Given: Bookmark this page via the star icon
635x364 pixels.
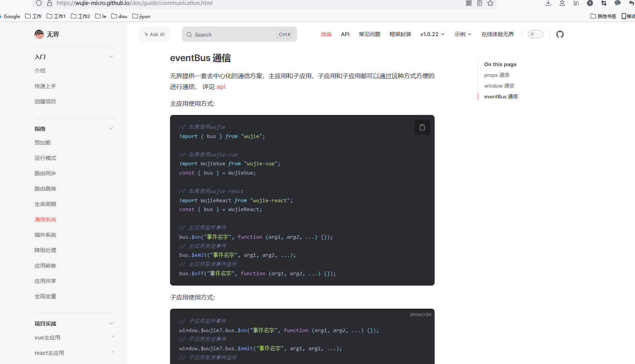Looking at the screenshot, I should 490,3.
